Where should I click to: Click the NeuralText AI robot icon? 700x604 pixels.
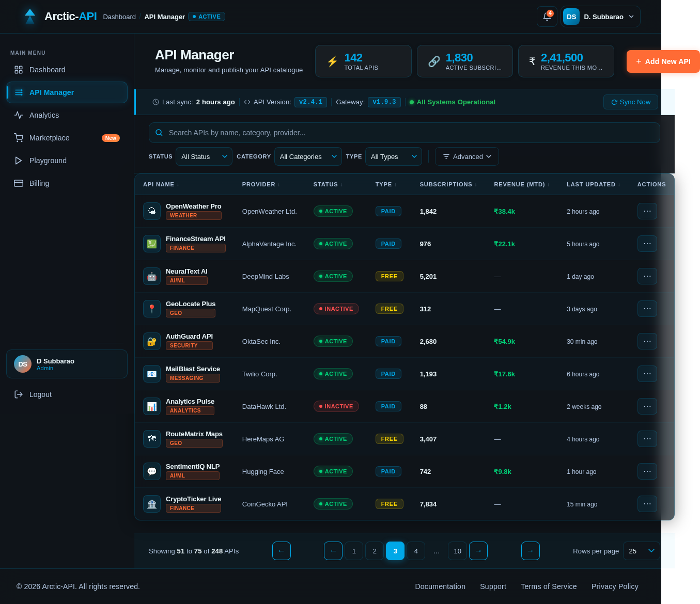tap(152, 276)
